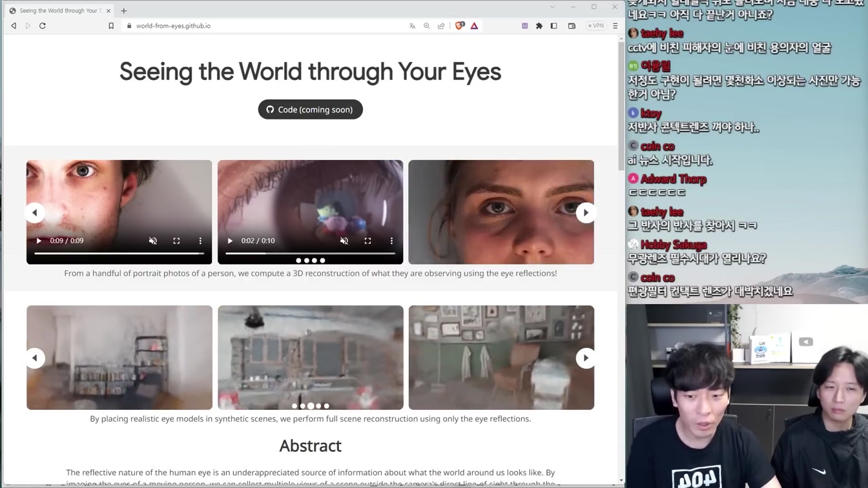Click the 'ai 뉴스 시작입니다.' chat message
This screenshot has width=868, height=488.
[670, 160]
